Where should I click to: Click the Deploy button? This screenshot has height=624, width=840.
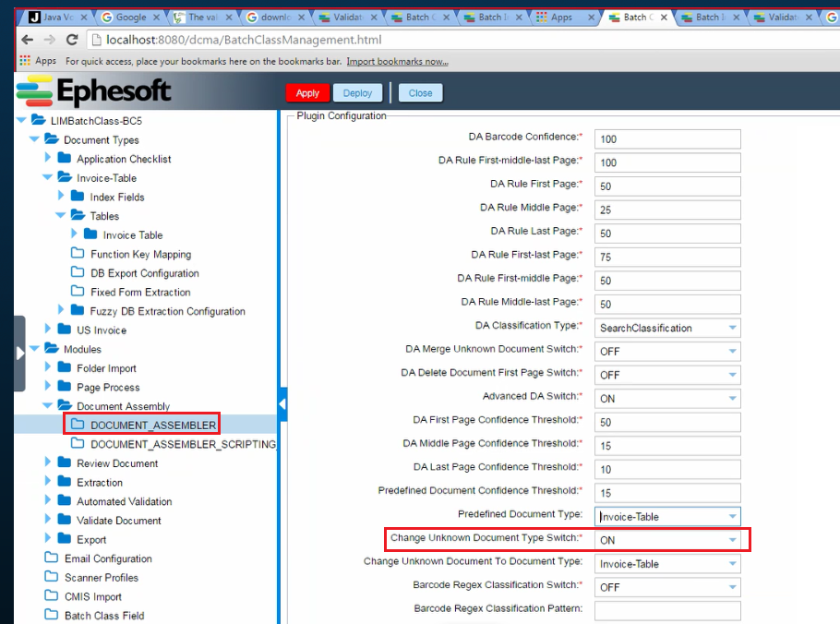[357, 92]
